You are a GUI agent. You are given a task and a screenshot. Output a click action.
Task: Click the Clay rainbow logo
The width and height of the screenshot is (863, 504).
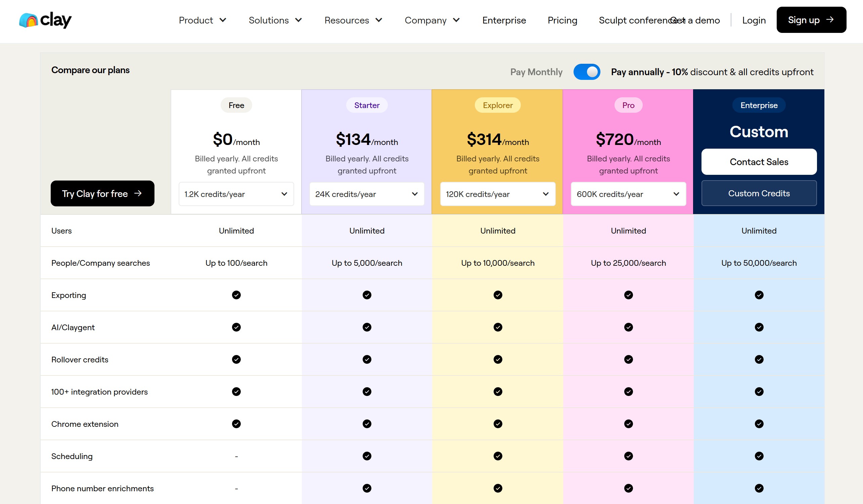pyautogui.click(x=45, y=20)
